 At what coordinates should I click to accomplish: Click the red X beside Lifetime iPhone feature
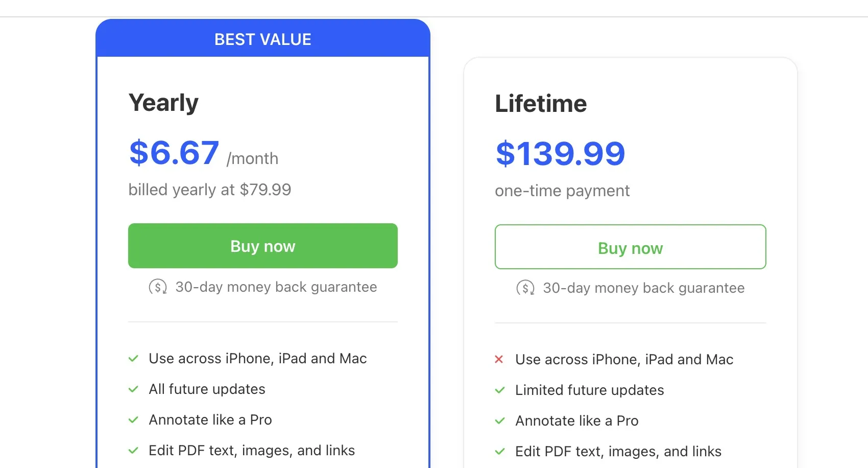[x=499, y=360]
